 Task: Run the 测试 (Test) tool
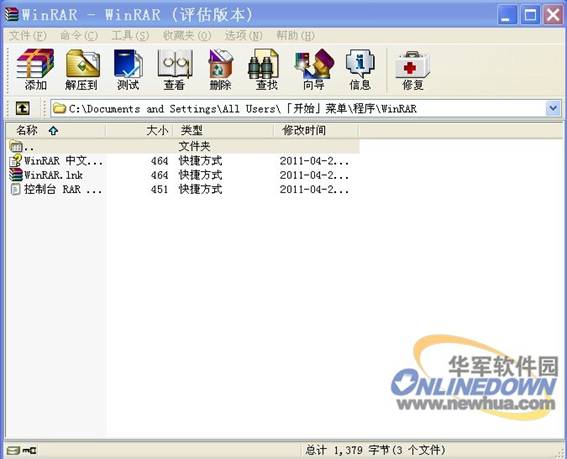pyautogui.click(x=128, y=69)
